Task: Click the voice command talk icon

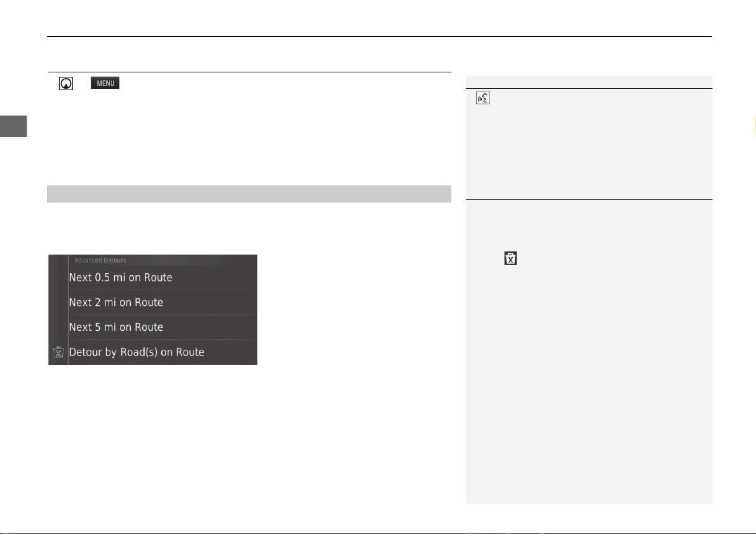Action: (x=482, y=98)
